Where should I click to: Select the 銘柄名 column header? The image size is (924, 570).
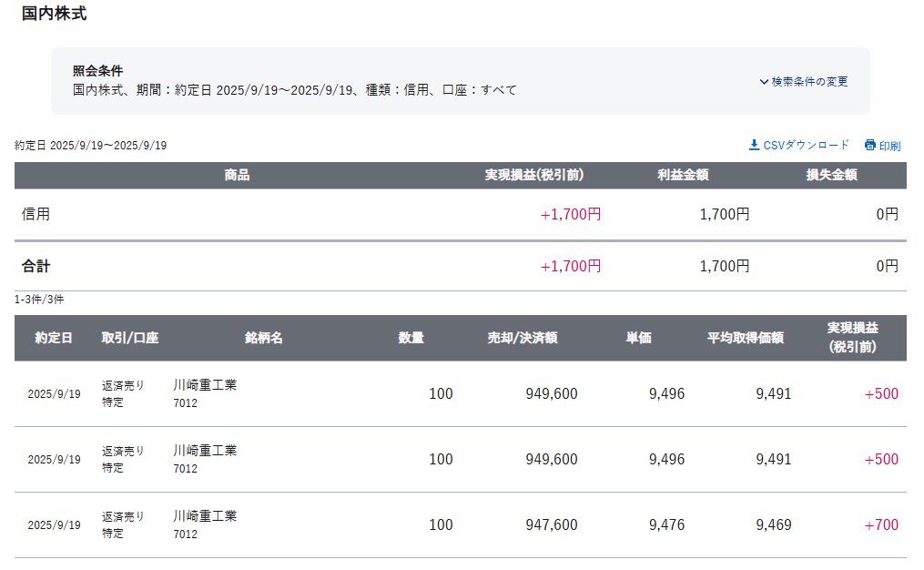coord(264,338)
